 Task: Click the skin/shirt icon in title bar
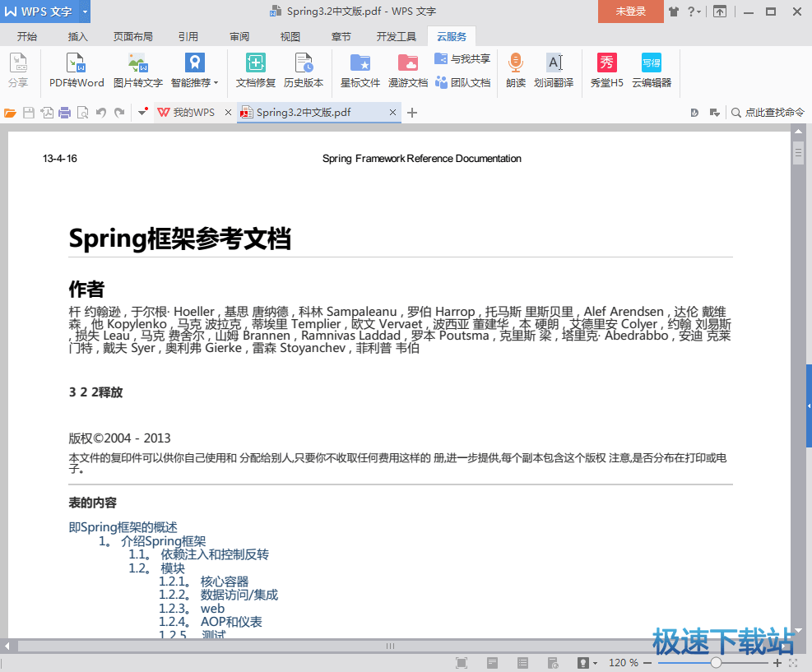click(x=673, y=12)
